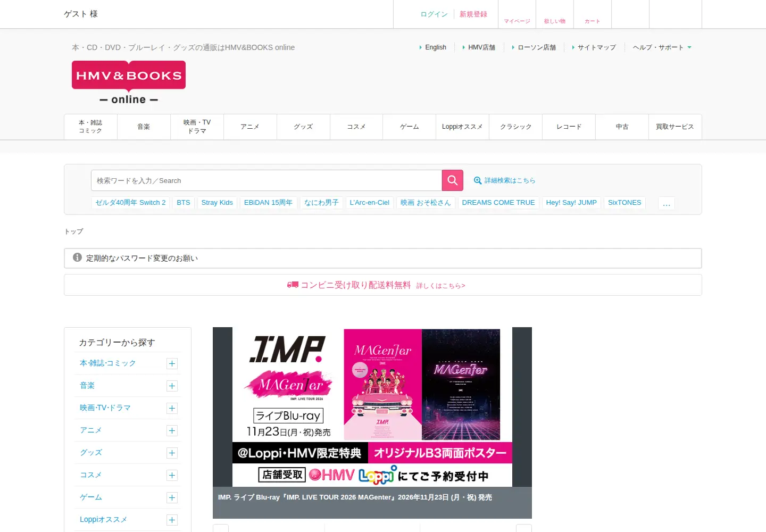Click the ログイン link
The height and width of the screenshot is (532, 766).
click(434, 14)
